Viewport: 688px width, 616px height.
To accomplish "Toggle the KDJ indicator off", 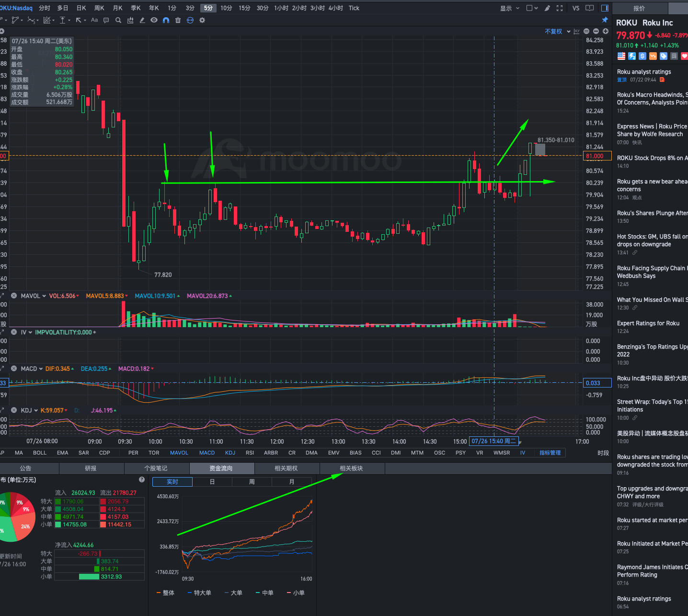I will click(x=230, y=453).
